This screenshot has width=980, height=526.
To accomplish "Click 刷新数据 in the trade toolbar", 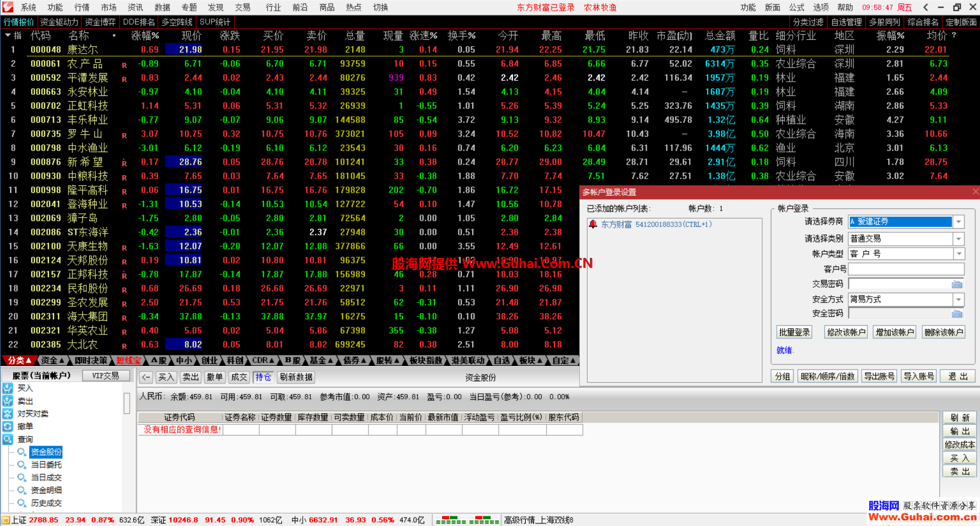I will 296,377.
